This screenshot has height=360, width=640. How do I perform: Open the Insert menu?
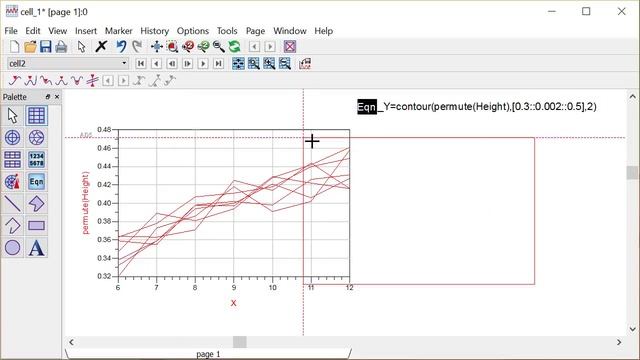86,31
